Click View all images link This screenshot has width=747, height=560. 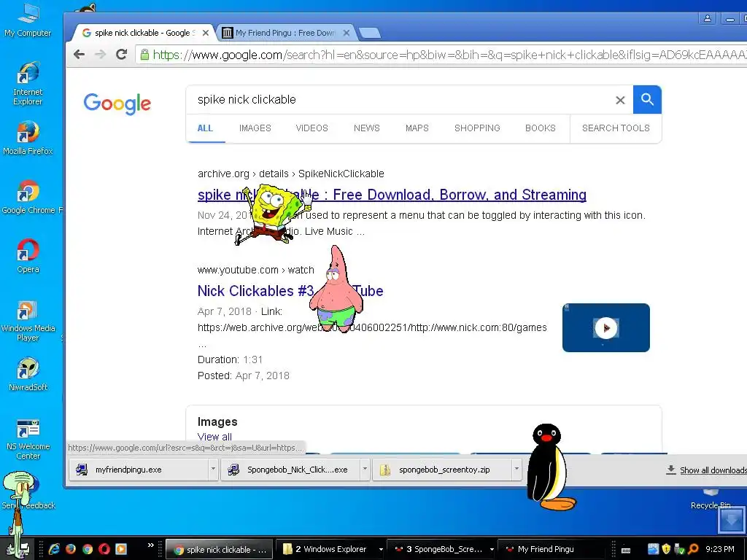214,437
